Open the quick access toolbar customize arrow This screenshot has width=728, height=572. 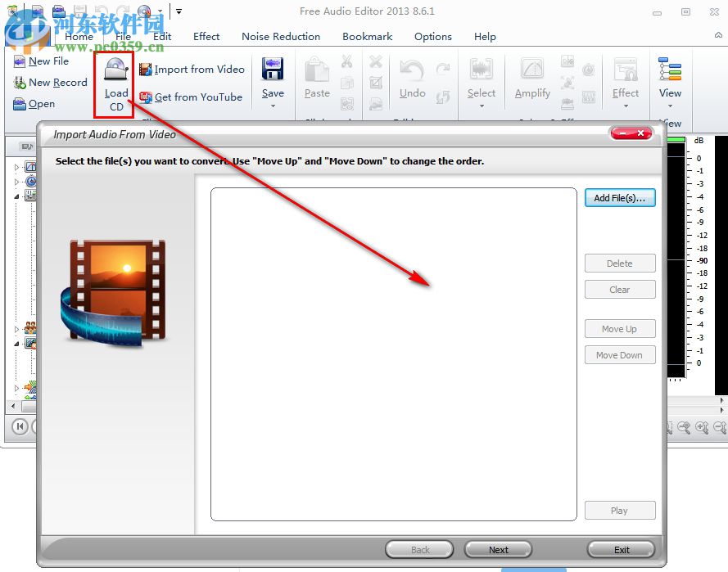click(179, 11)
